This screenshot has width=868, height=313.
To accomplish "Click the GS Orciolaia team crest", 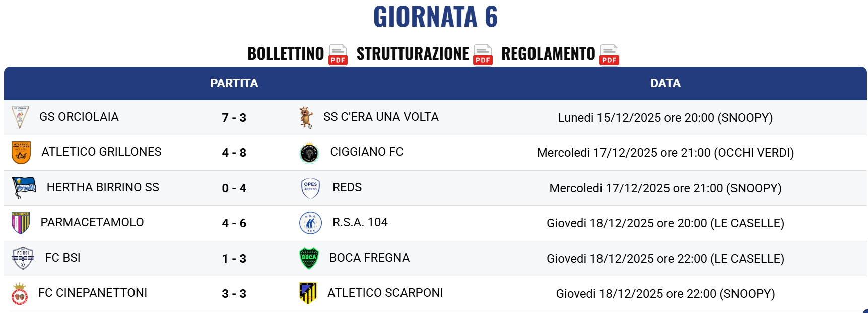I will (20, 117).
